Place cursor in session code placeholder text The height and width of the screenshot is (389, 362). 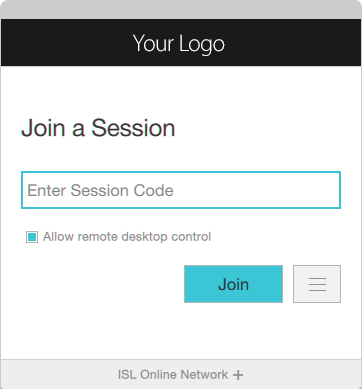tap(100, 190)
